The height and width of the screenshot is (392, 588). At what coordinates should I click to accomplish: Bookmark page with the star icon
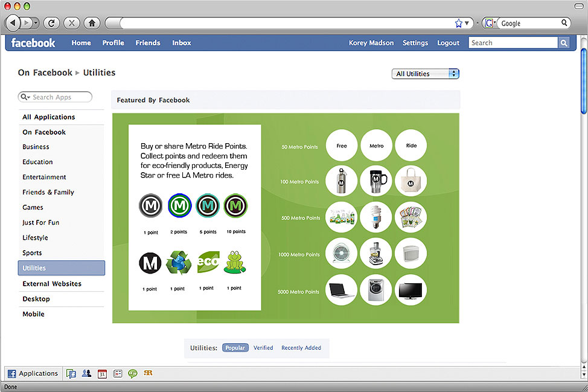tap(459, 23)
